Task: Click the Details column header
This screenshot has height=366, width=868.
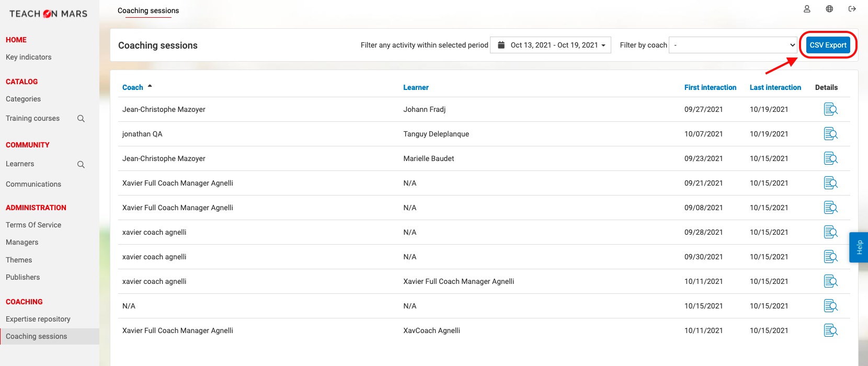Action: coord(826,87)
